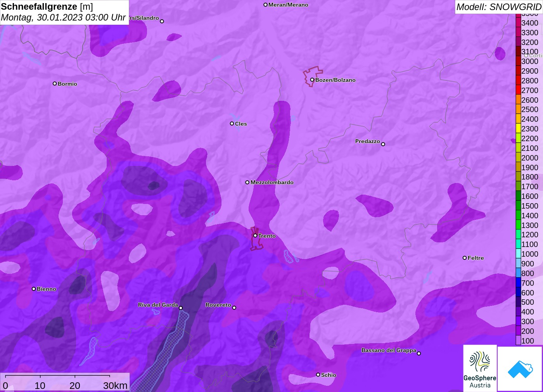
Task: Click the Rovereto label text
Action: (x=218, y=305)
